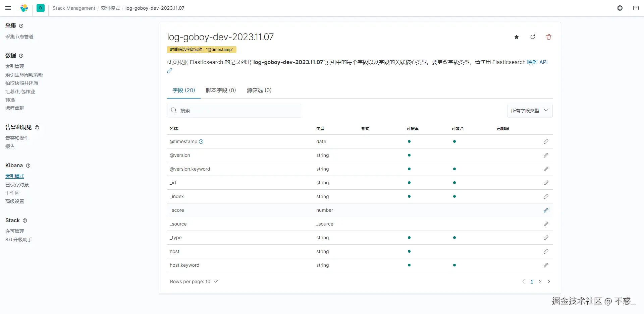Click help icon beside 告警和洞见 heading
644x314 pixels.
37,127
